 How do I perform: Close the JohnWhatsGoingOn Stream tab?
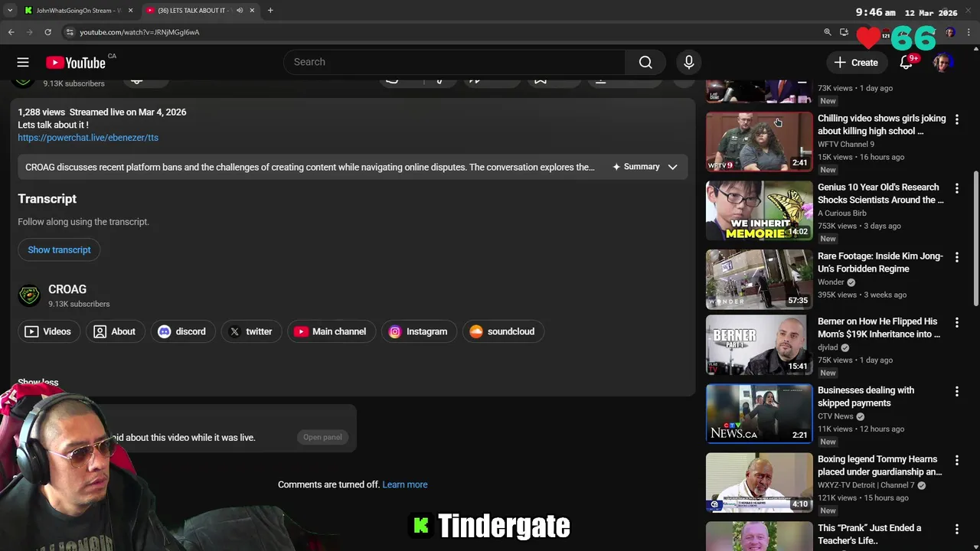(130, 11)
